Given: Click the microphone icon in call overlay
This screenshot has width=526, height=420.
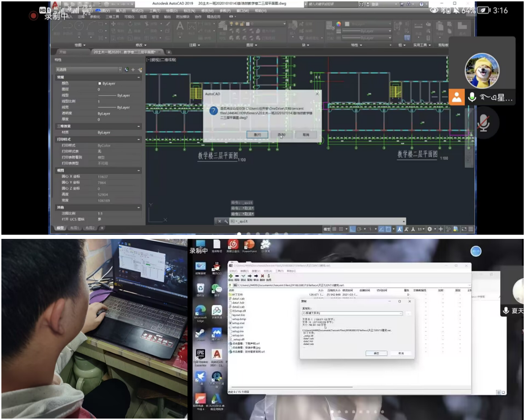Looking at the screenshot, I should click(x=472, y=97).
